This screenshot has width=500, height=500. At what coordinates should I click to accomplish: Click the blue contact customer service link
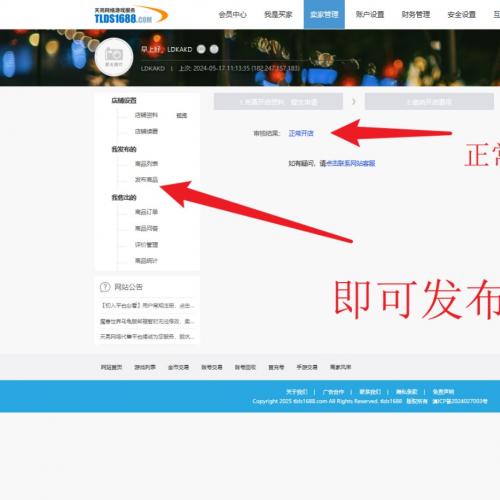[x=351, y=163]
